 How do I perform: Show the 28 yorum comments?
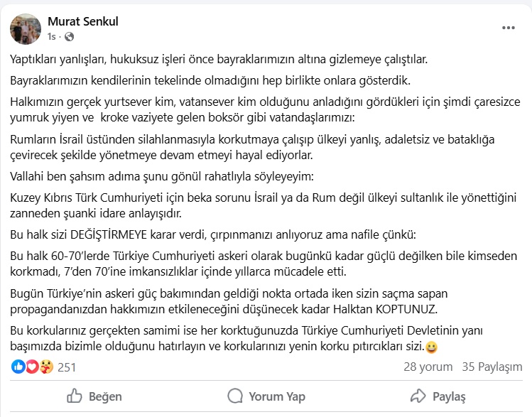click(428, 367)
